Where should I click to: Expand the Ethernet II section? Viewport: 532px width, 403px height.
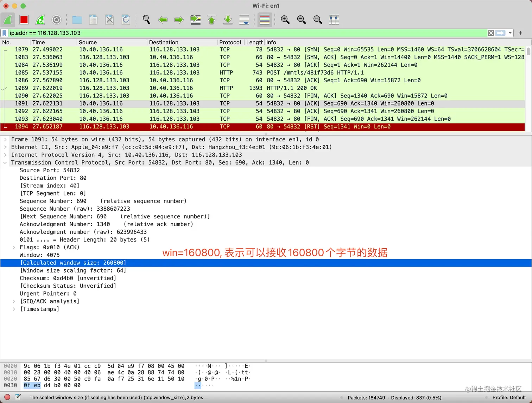(x=5, y=147)
